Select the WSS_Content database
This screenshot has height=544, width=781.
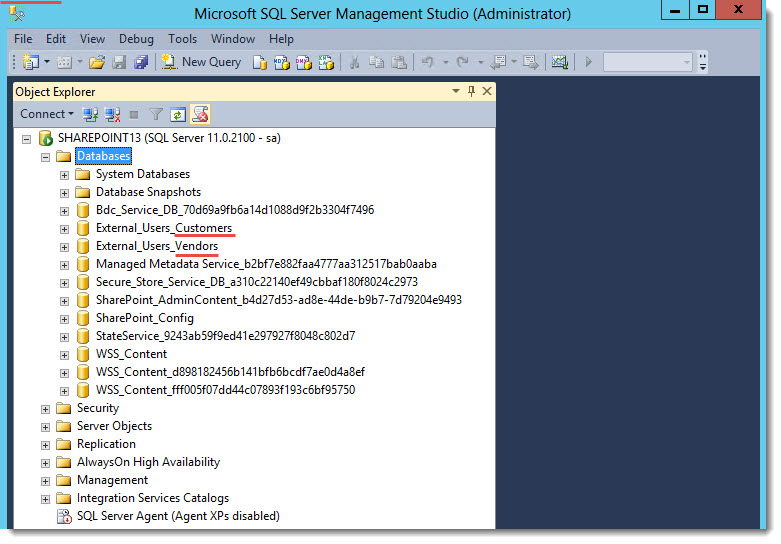click(131, 354)
